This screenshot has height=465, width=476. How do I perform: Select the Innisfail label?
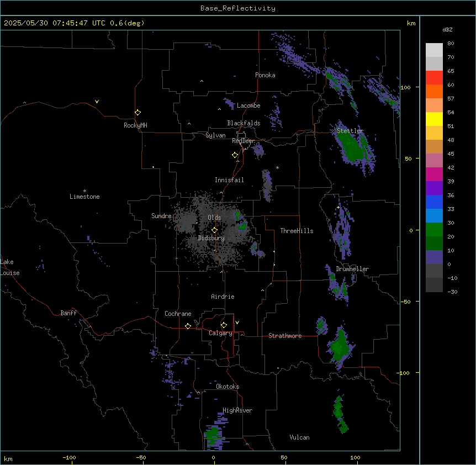[229, 180]
